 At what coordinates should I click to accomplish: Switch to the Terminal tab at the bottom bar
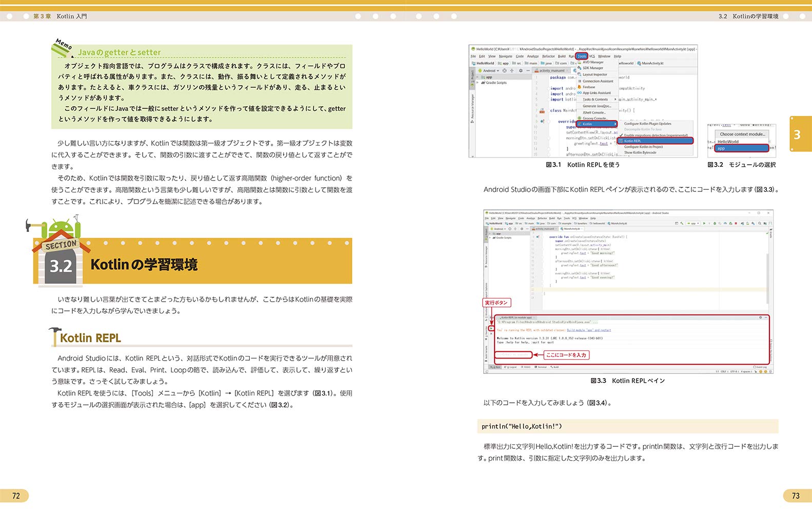click(x=541, y=367)
